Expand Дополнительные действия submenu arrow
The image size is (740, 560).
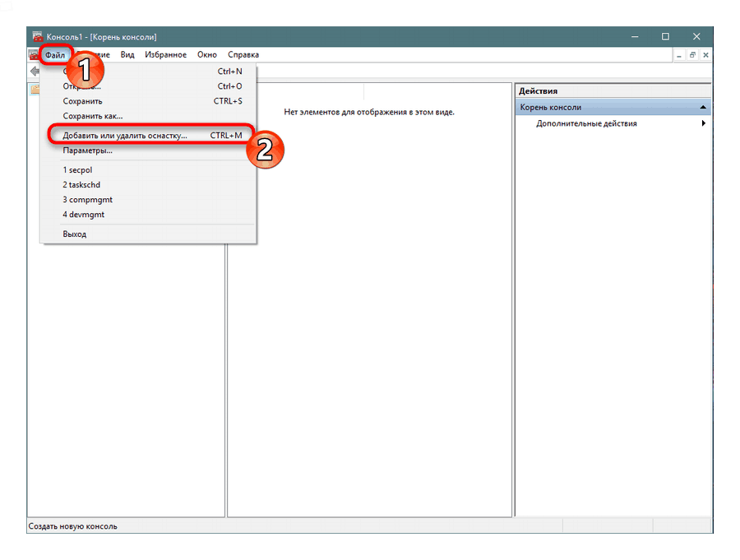tap(703, 123)
